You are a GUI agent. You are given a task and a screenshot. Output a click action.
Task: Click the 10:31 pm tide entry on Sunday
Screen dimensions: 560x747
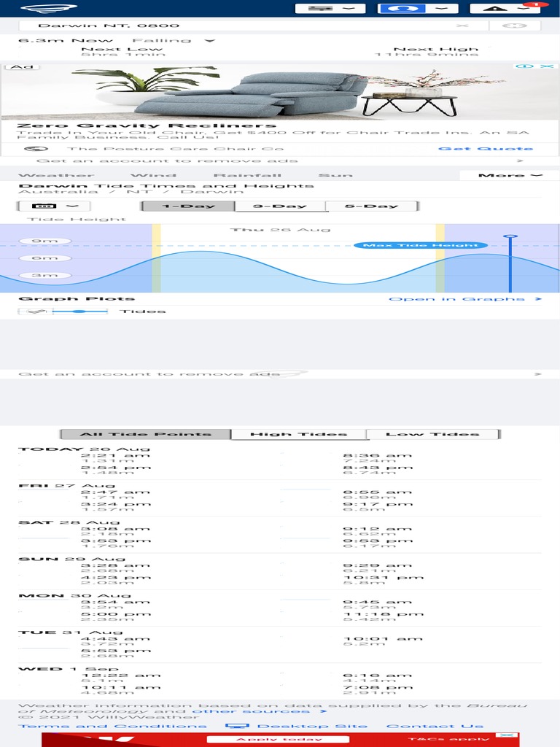point(383,581)
